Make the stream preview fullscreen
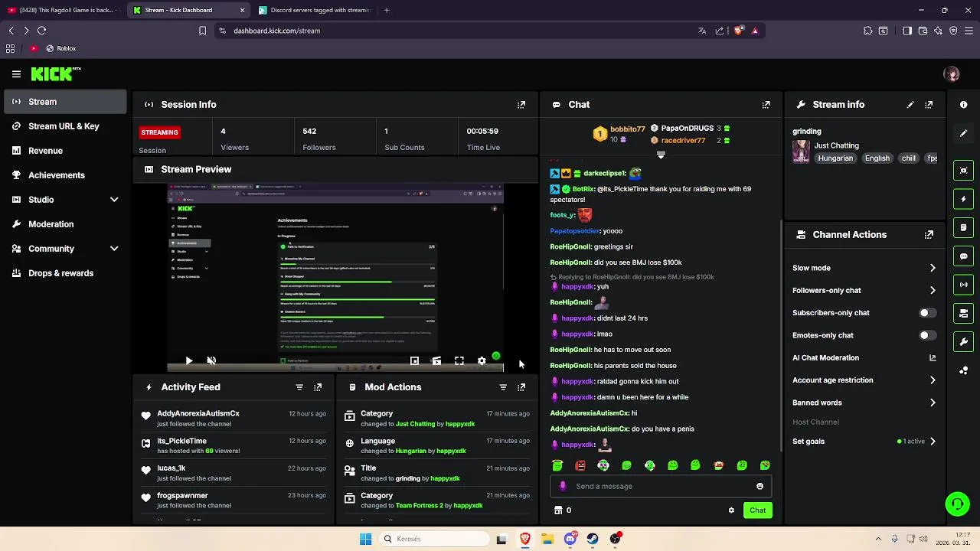 459,360
